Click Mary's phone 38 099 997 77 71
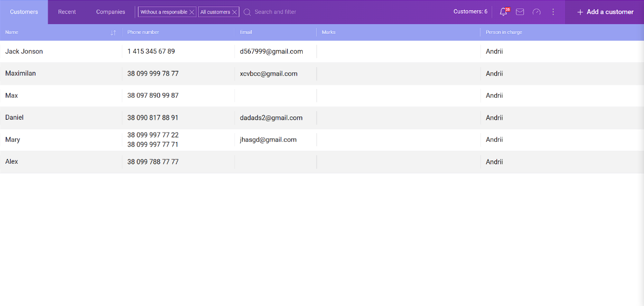Image resolution: width=644 pixels, height=306 pixels. tap(153, 145)
